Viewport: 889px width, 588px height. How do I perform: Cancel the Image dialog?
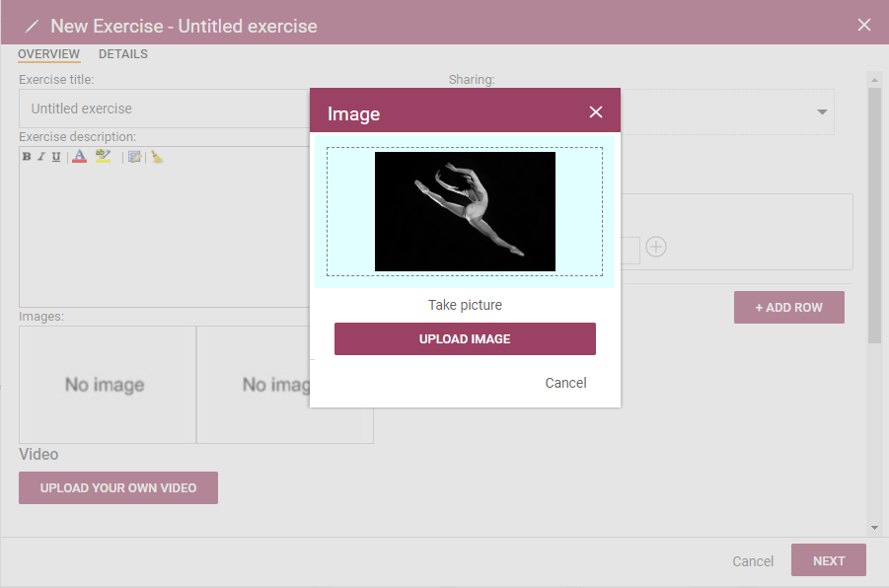pos(565,384)
